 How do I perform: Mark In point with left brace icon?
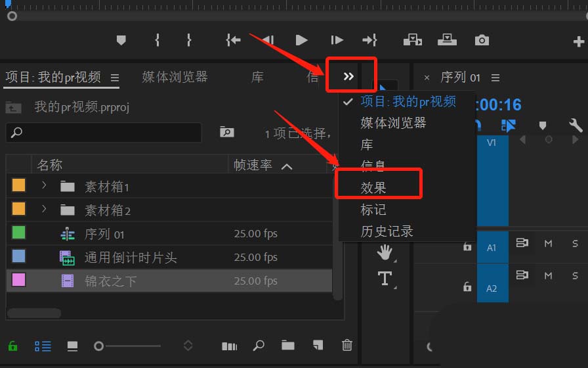pos(157,40)
